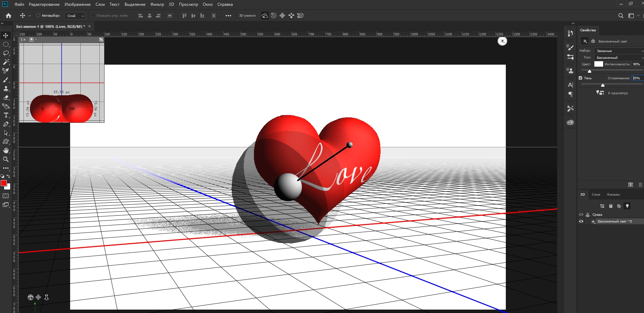Click the Сглаживание value input field

pos(637,78)
